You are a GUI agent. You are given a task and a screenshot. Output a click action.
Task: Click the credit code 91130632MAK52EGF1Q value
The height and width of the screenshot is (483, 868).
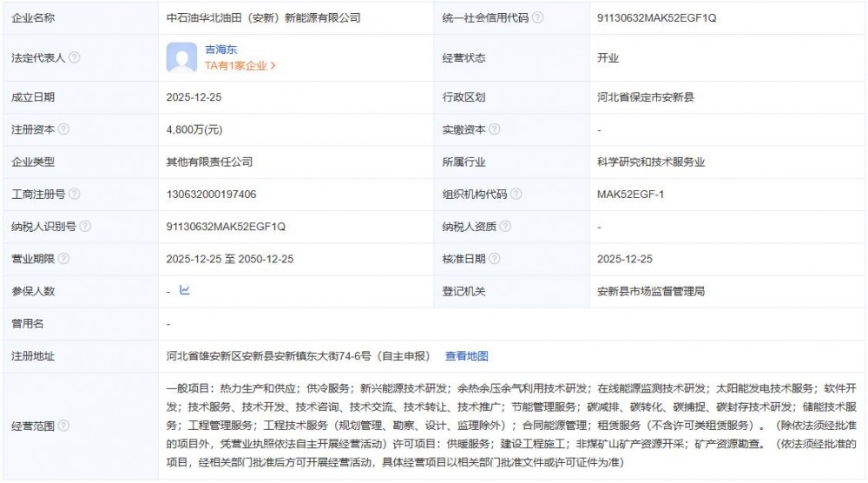tap(657, 17)
